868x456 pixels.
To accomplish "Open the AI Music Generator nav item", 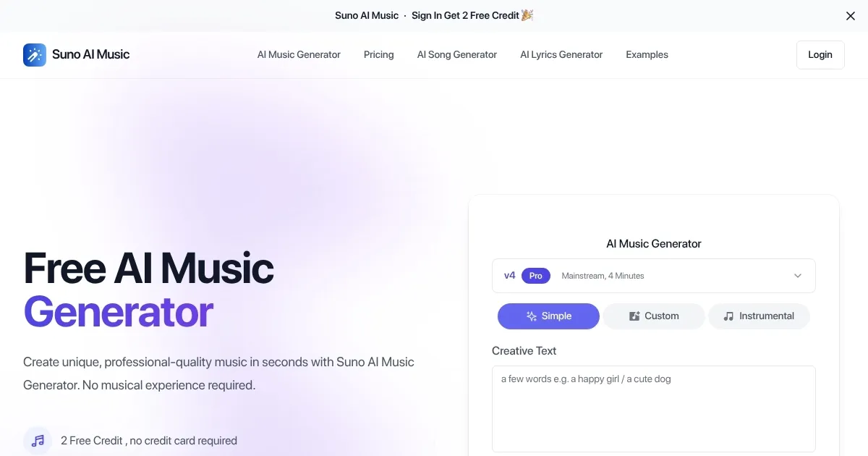I will tap(299, 55).
